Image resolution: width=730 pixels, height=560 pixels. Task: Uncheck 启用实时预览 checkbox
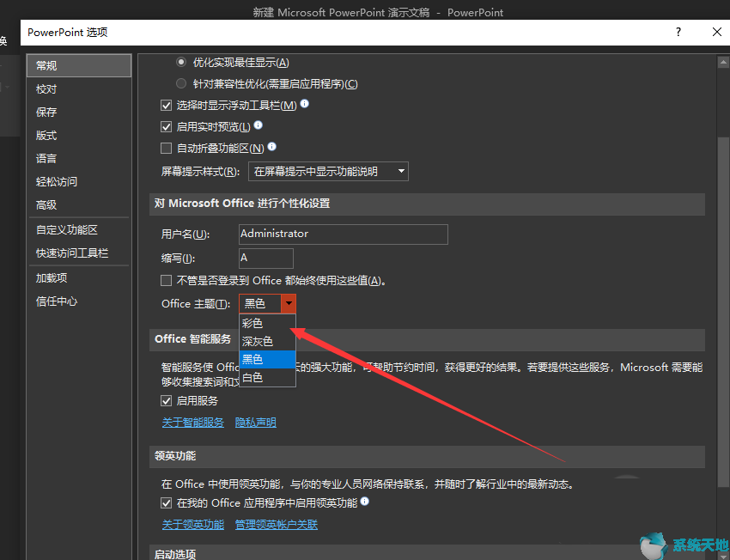[x=167, y=126]
